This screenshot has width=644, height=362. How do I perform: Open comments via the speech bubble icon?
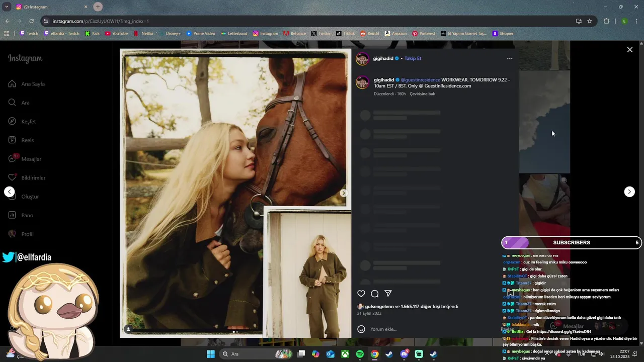pos(375,294)
